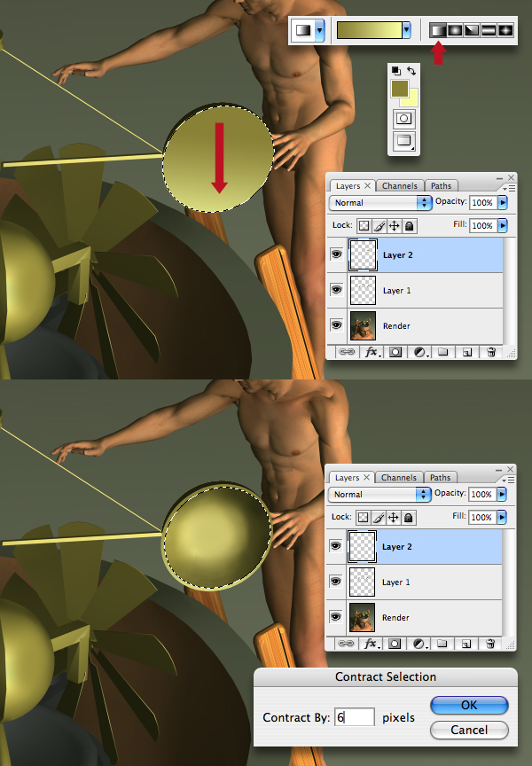This screenshot has width=532, height=766.
Task: Hide Layer 2 in lower Layers panel
Action: [x=336, y=545]
